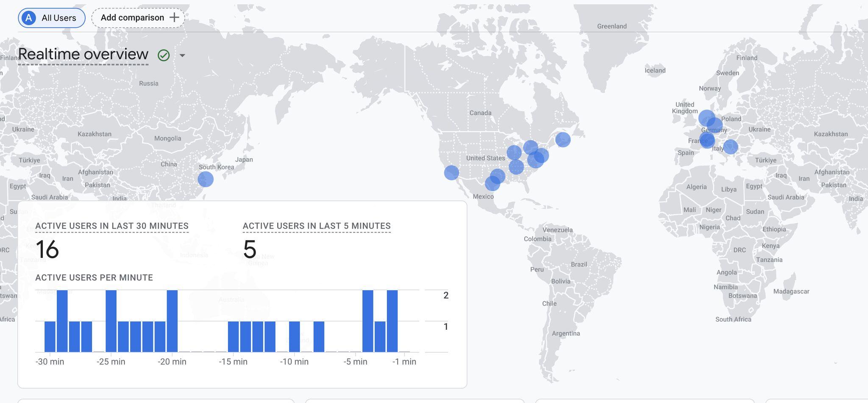Click the blue "A" badge in All Users

pyautogui.click(x=28, y=18)
